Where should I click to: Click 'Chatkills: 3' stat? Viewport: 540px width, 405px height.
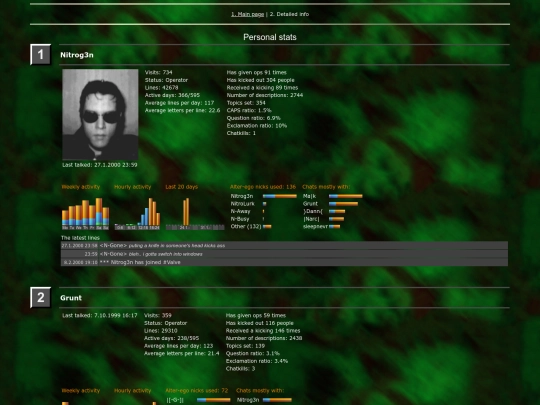[240, 368]
